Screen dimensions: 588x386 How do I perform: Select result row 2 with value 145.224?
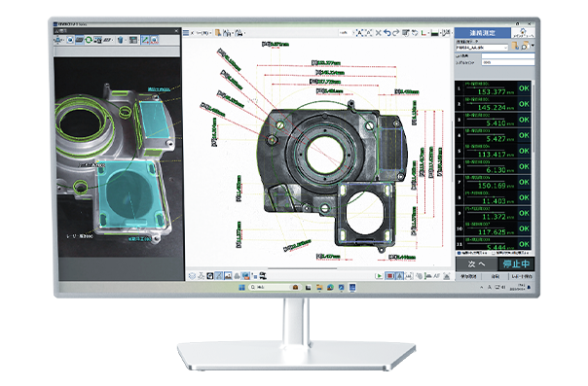coord(494,104)
